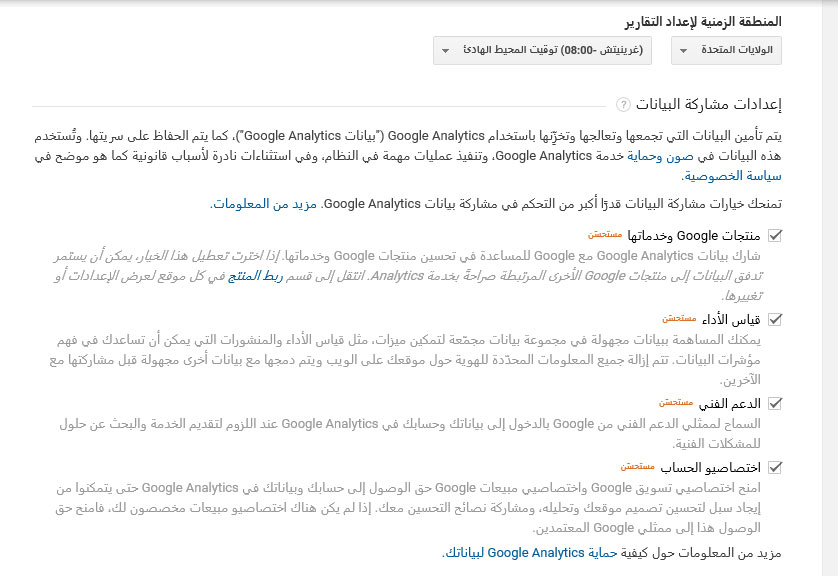Open the سياسة الخصوصية link

point(733,176)
